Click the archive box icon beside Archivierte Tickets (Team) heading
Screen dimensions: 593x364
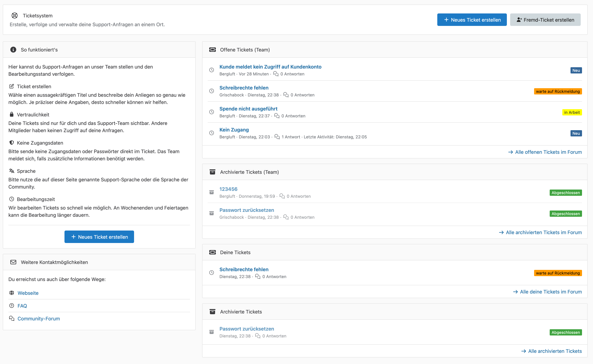pyautogui.click(x=212, y=172)
